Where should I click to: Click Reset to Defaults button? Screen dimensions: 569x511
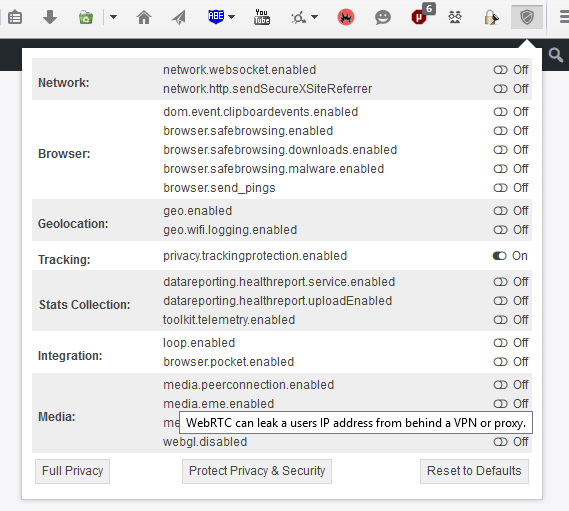474,471
